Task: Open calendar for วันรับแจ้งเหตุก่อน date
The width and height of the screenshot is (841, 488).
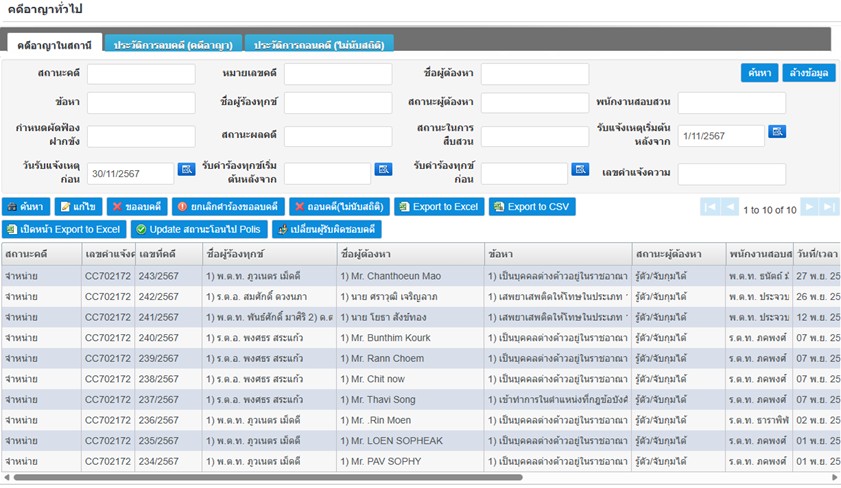Action: [186, 170]
